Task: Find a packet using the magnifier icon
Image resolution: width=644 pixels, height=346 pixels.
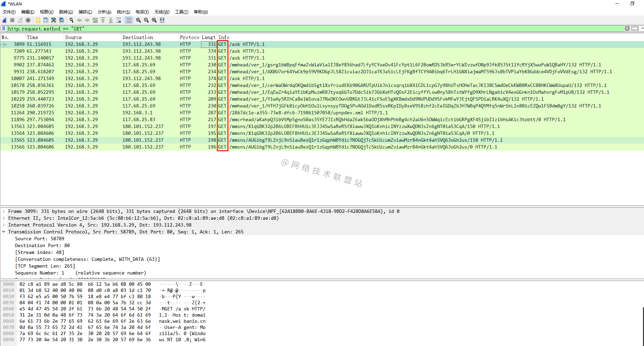Action: tap(71, 20)
